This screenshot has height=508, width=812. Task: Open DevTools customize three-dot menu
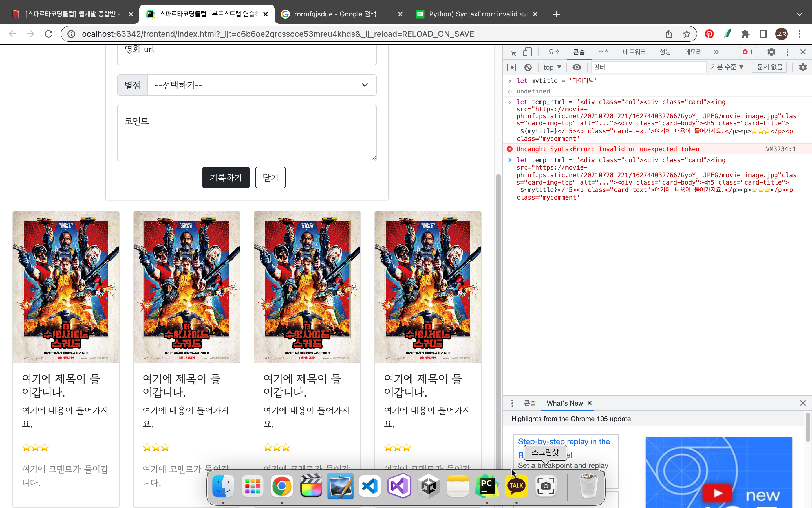click(x=787, y=52)
